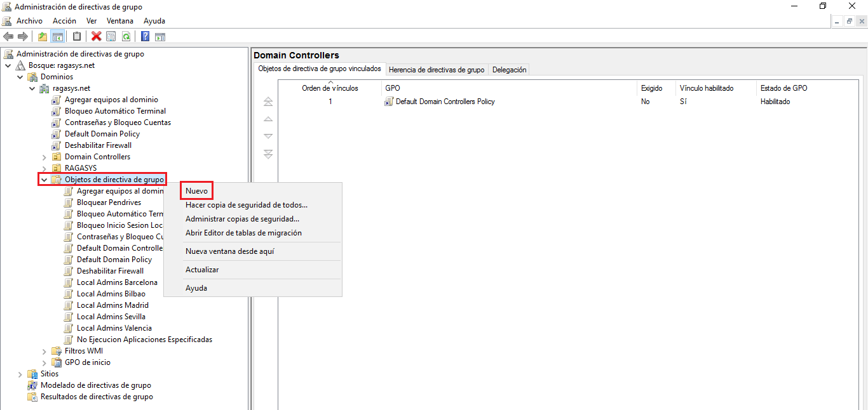The height and width of the screenshot is (410, 868).
Task: Click the Back navigation arrow in the toolbar
Action: pos(8,36)
